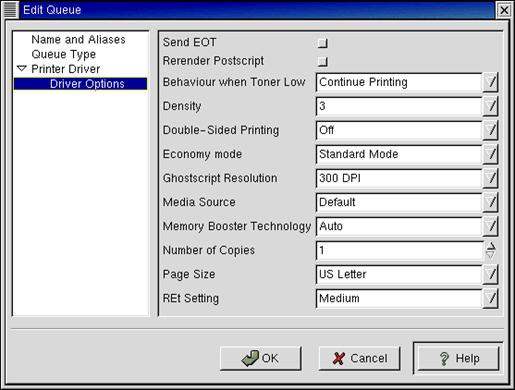Image resolution: width=515 pixels, height=390 pixels.
Task: Click the Continue Printing value field
Action: click(399, 82)
